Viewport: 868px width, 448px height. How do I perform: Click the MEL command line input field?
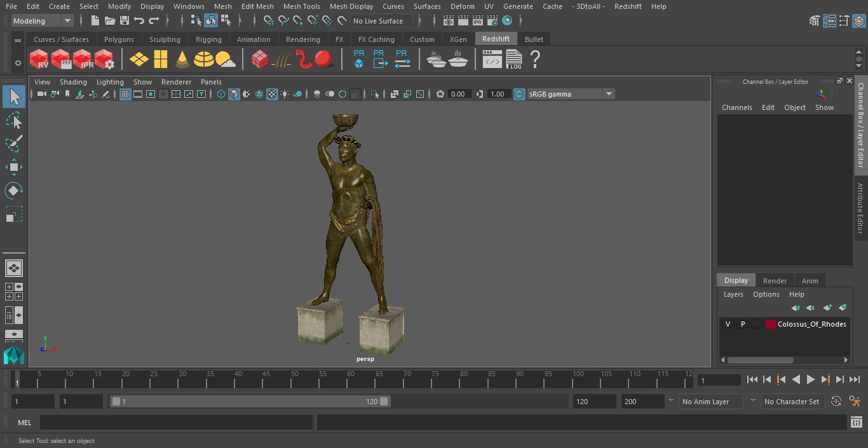[176, 423]
